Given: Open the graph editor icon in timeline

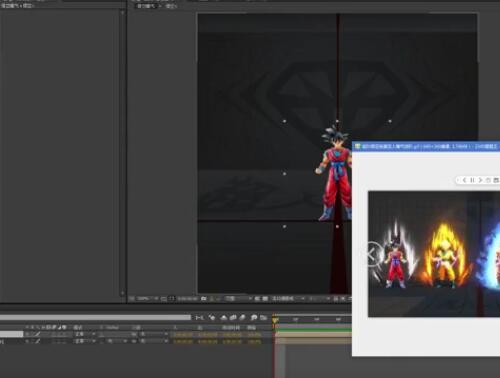Looking at the screenshot, I should (264, 318).
